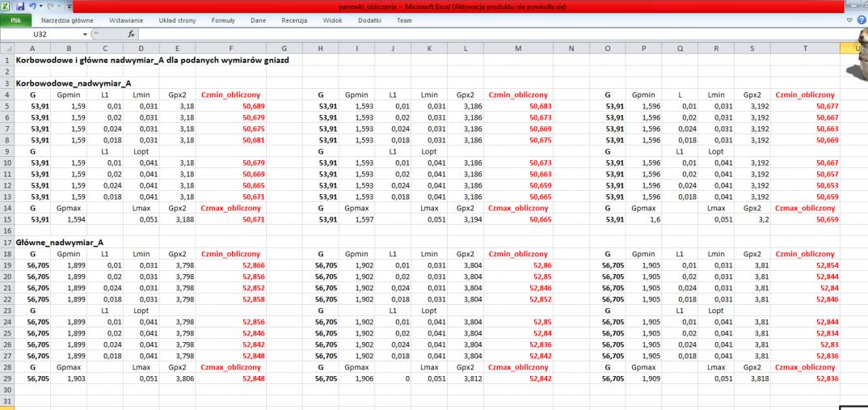The image size is (868, 410).
Task: Select cell P15 with value 1,6
Action: [x=644, y=219]
